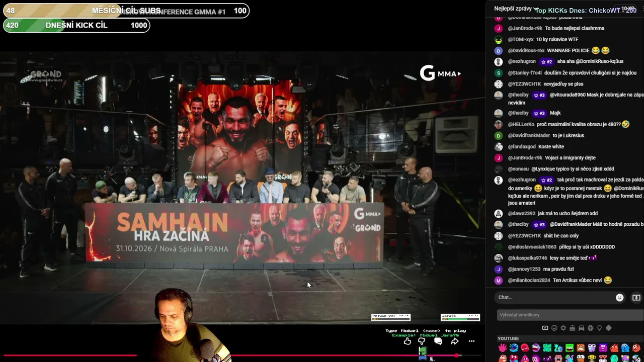Select the cake food emoji category
The width and height of the screenshot is (644, 362).
pos(572,328)
